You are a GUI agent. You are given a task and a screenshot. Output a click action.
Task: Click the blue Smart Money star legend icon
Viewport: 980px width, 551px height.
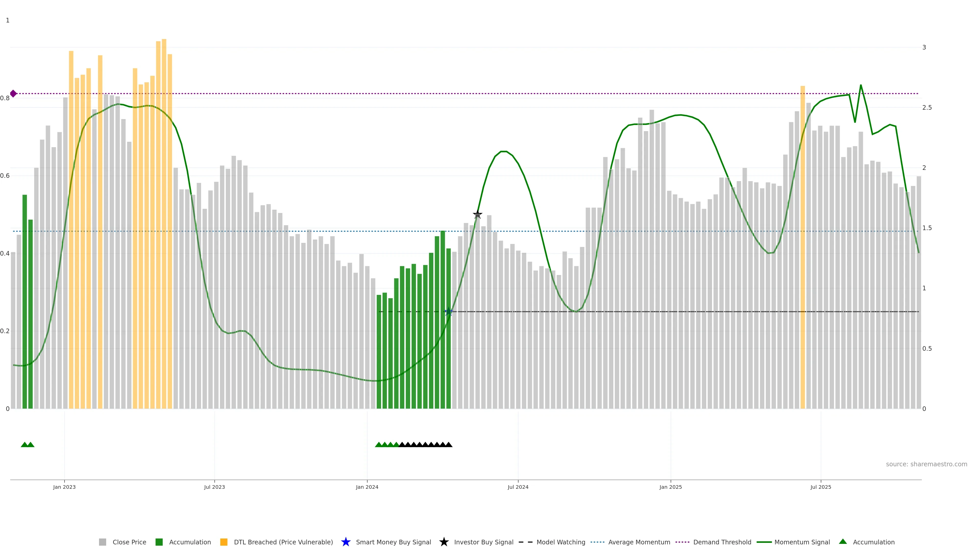(346, 542)
